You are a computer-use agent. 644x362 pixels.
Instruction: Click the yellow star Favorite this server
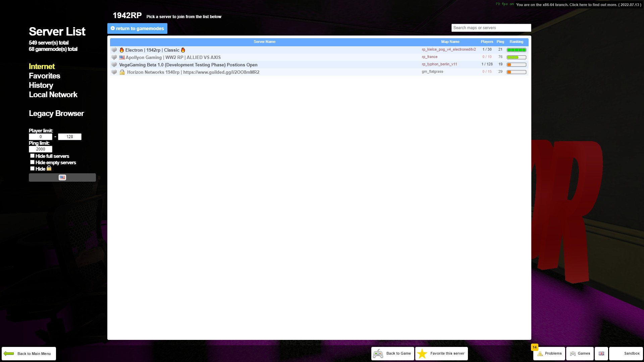coord(422,354)
